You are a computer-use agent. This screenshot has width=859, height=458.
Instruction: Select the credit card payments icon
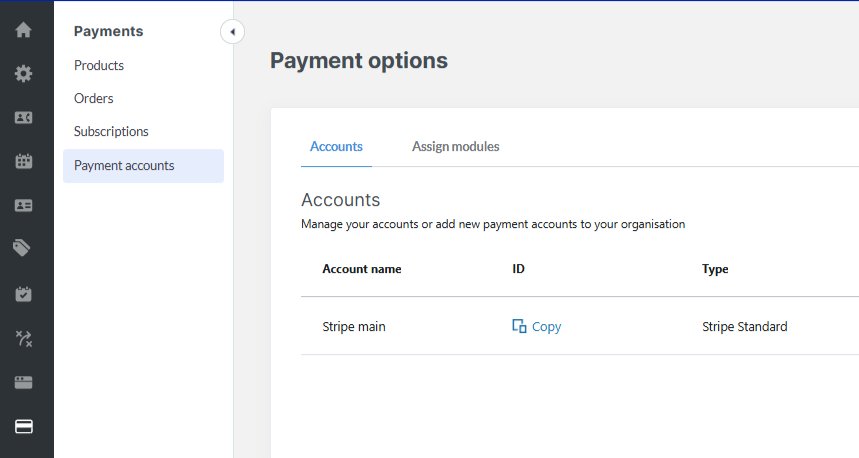pos(23,426)
